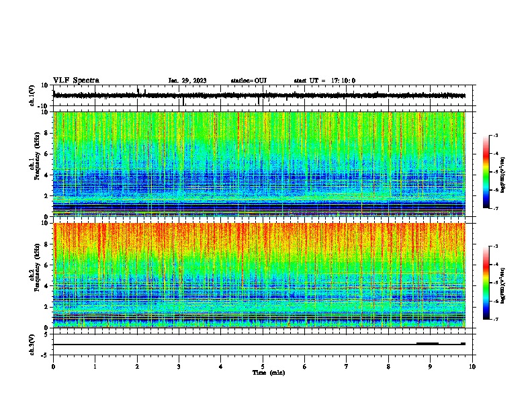Click time axis tick label "5"
This screenshot has width=532, height=411.
click(x=263, y=367)
